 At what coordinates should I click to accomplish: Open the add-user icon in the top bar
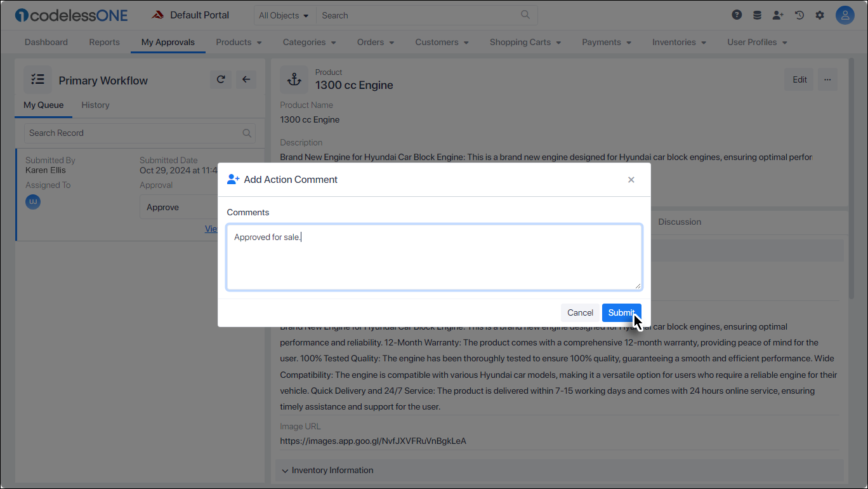coord(778,14)
